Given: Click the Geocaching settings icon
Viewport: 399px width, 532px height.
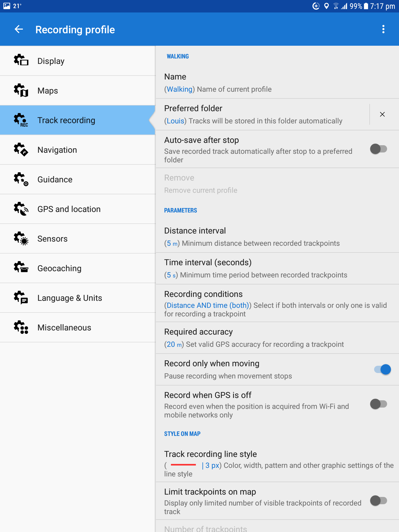Looking at the screenshot, I should click(21, 268).
